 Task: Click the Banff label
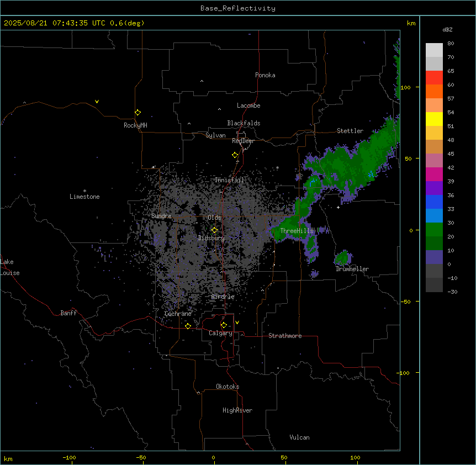pos(68,313)
